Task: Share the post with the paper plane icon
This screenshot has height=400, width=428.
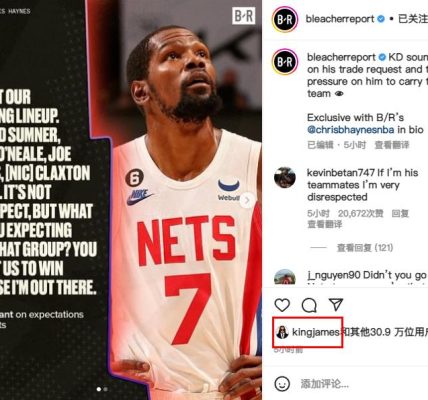Action: pyautogui.click(x=336, y=304)
